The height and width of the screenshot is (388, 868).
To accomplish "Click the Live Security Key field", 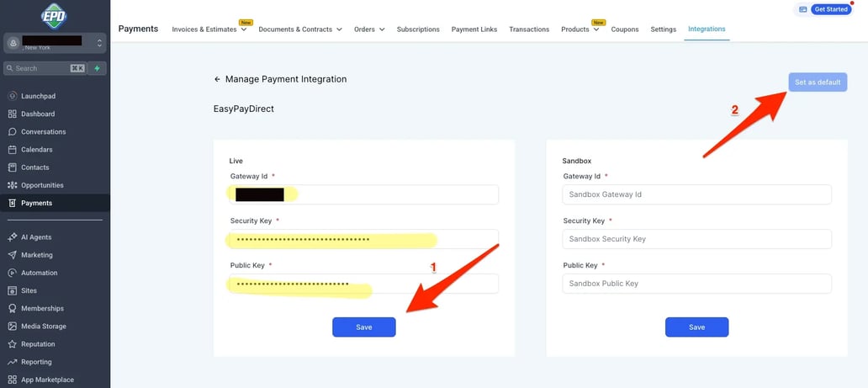I will point(363,239).
